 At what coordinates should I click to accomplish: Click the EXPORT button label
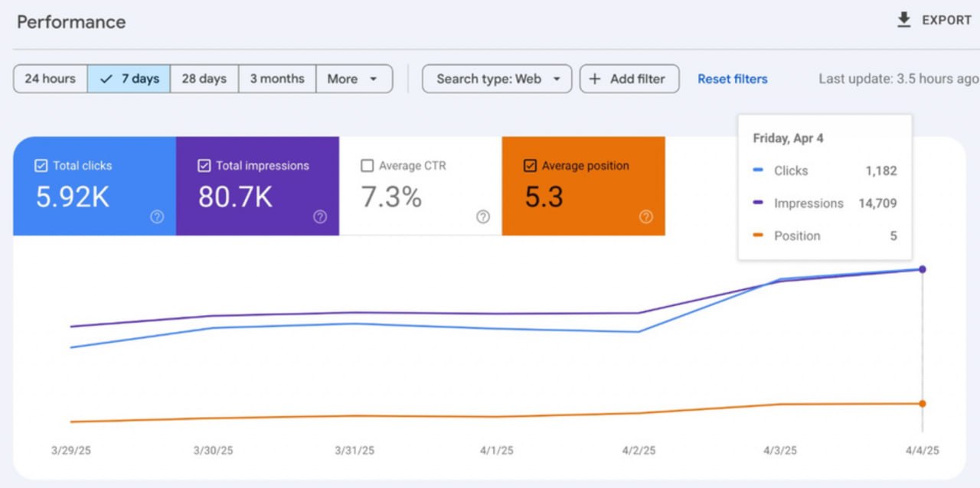pyautogui.click(x=946, y=21)
